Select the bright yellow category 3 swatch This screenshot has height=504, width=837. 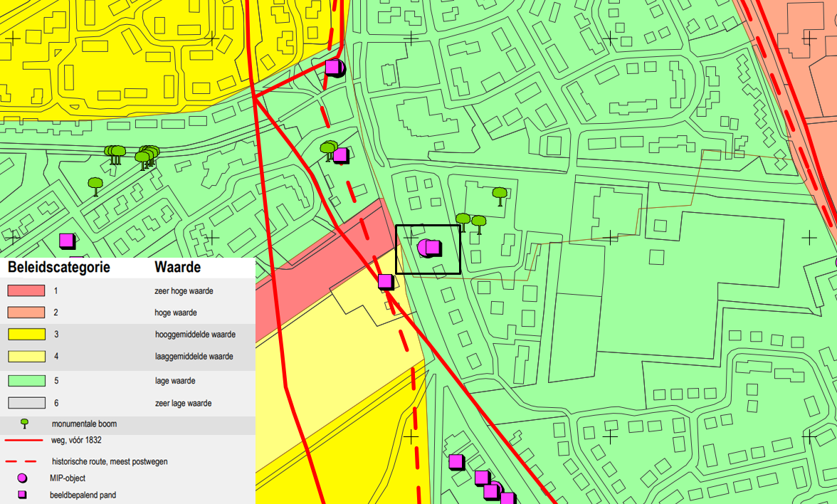point(26,335)
